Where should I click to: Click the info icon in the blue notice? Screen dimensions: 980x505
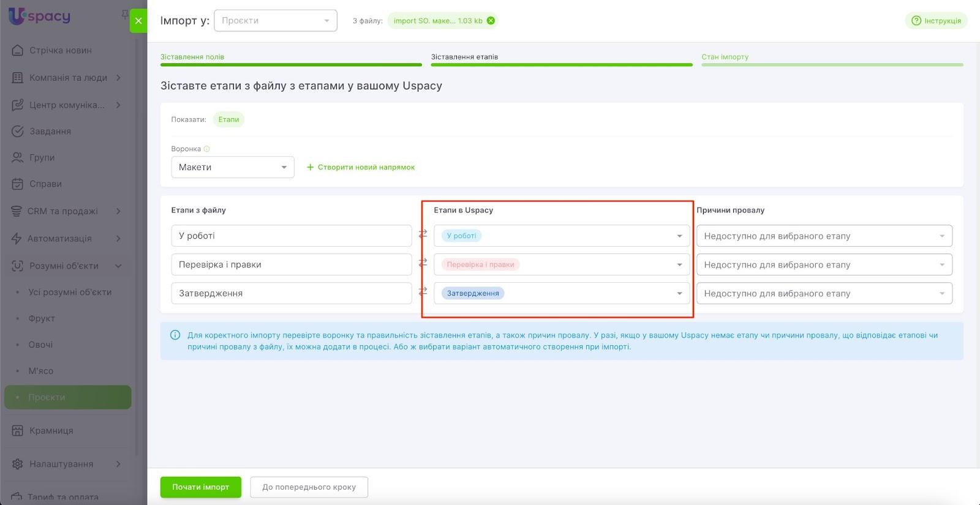[x=175, y=335]
